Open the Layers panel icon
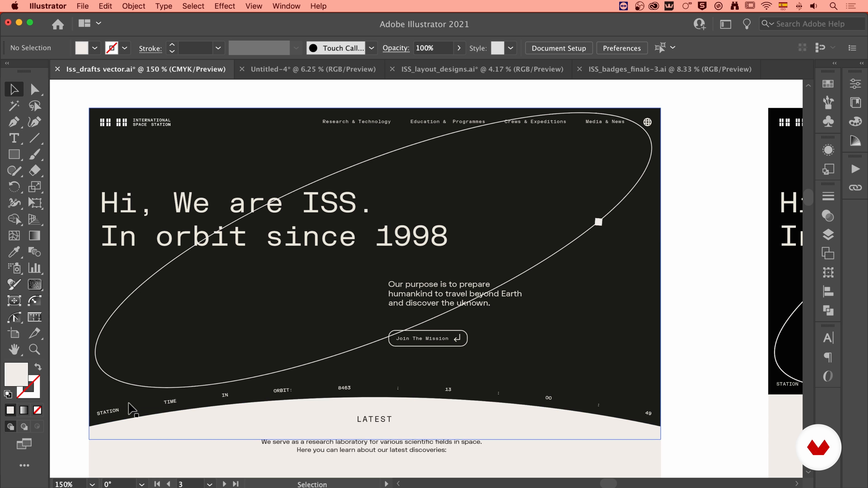Screen dimensions: 868x488 (828, 235)
